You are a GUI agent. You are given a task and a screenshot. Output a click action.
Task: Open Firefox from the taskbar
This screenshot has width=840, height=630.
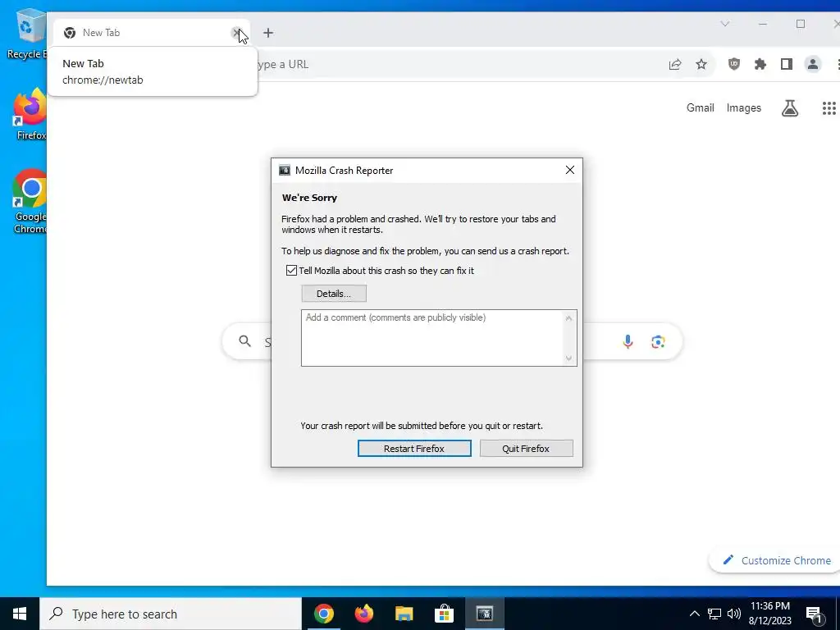click(363, 614)
